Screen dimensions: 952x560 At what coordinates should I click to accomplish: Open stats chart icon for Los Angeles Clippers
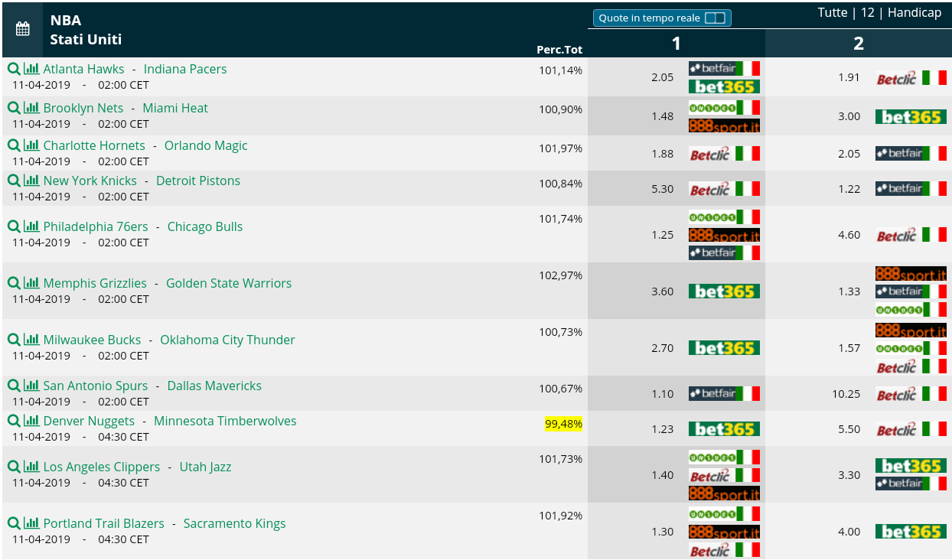click(31, 467)
